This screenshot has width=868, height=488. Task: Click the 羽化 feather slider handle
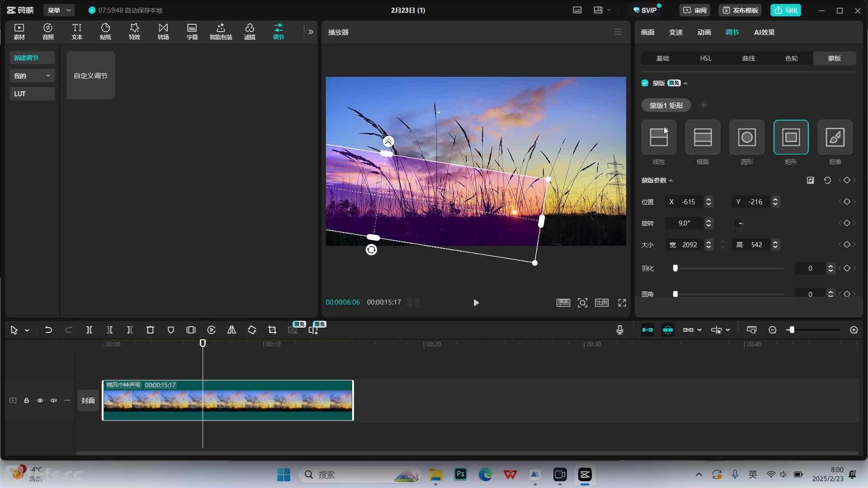675,268
